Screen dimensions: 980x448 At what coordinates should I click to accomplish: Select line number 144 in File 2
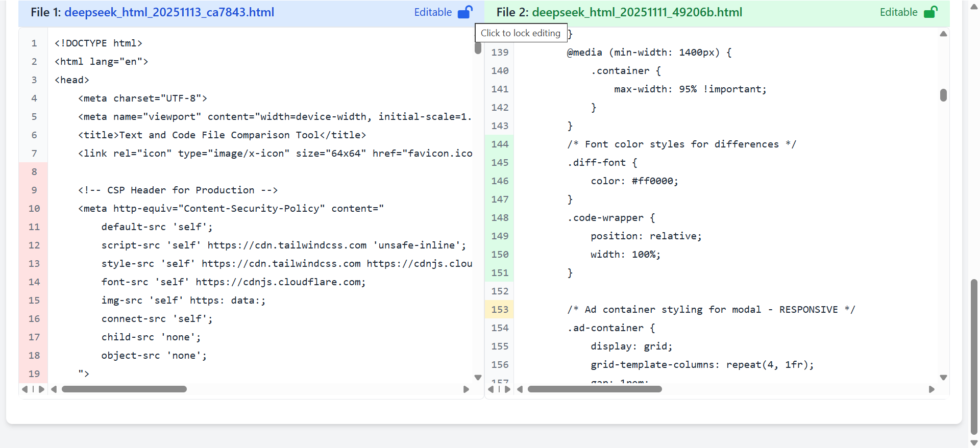[500, 144]
